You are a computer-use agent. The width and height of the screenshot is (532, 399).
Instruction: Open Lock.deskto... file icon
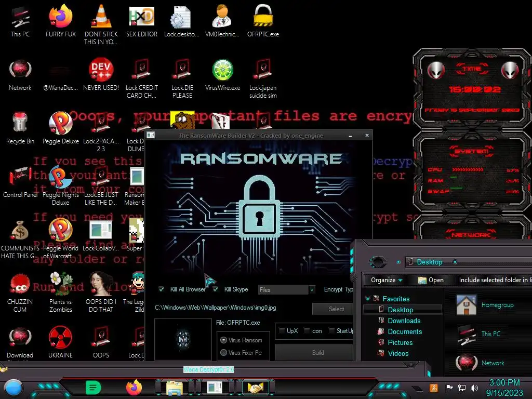pyautogui.click(x=181, y=21)
